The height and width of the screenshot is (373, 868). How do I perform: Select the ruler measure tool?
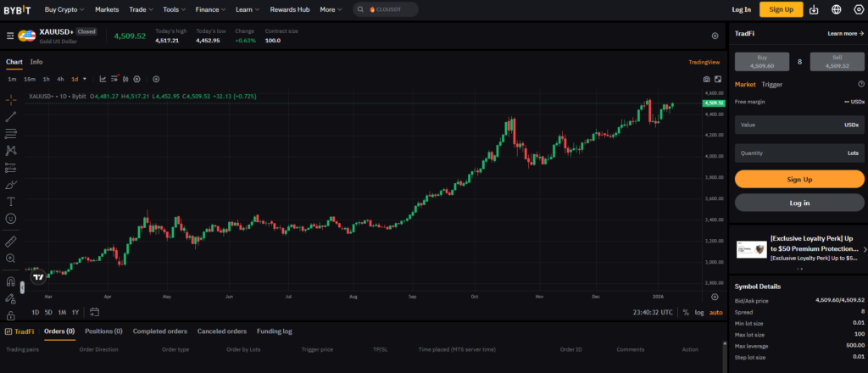click(x=11, y=241)
